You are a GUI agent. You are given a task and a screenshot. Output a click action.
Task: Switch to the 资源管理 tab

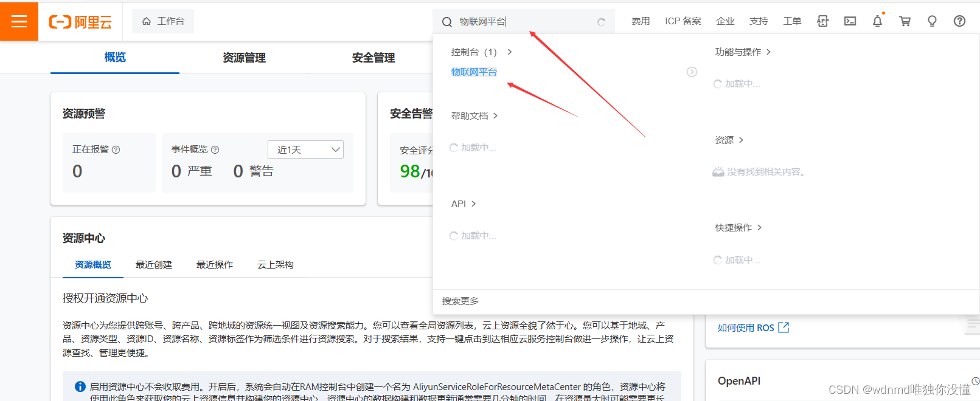pyautogui.click(x=244, y=58)
